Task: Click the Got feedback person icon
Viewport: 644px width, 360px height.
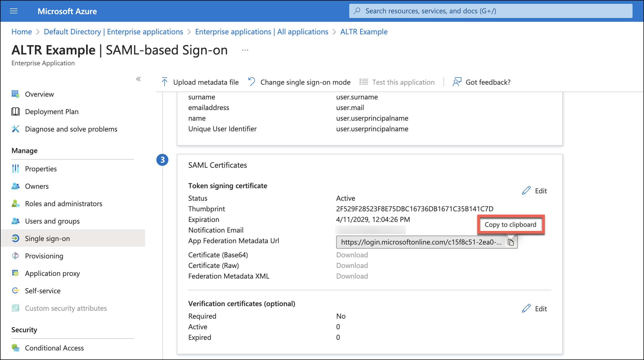Action: [457, 82]
